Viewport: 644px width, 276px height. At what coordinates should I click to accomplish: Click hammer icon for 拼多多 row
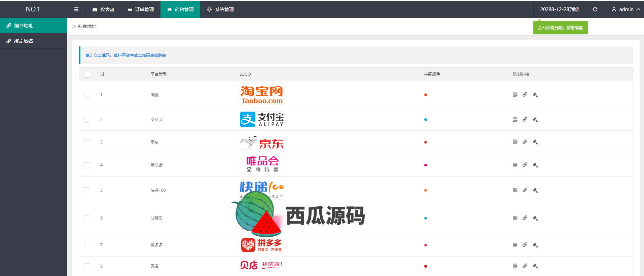pyautogui.click(x=535, y=245)
